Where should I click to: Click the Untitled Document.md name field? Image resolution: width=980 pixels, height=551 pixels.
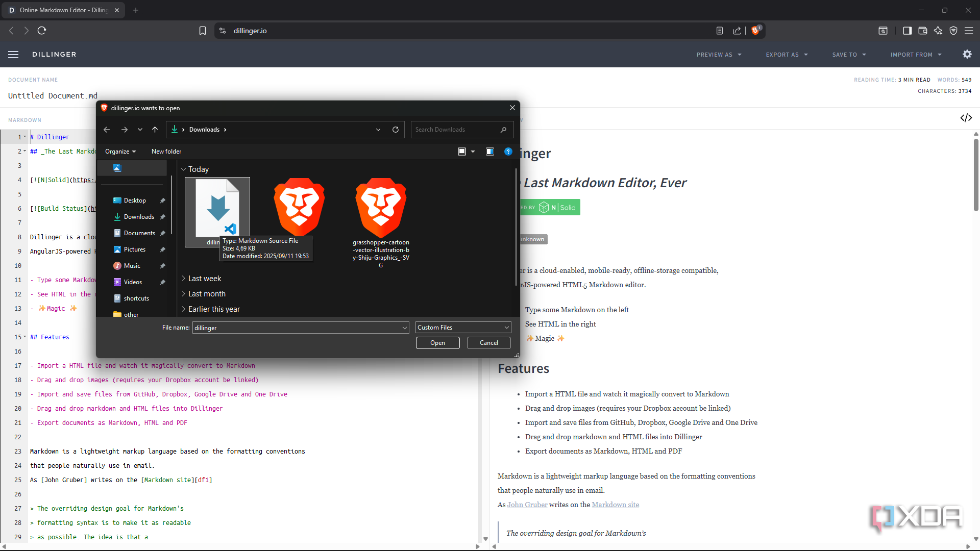(x=53, y=96)
